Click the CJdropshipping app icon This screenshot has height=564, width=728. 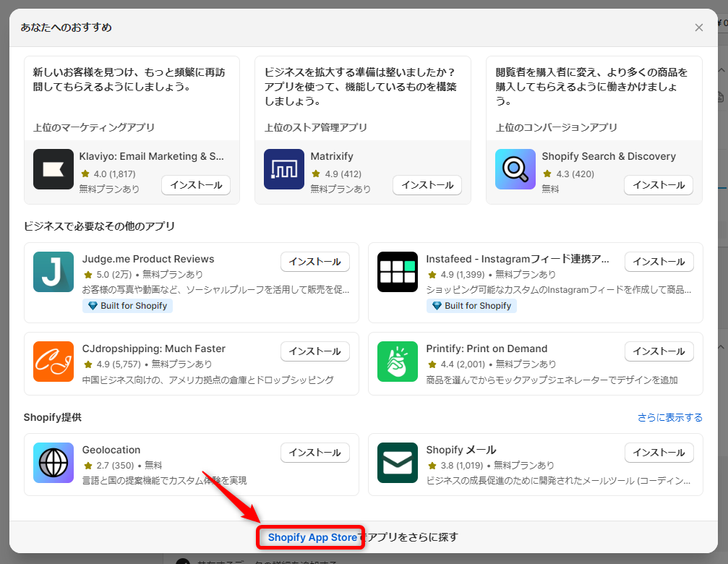(53, 362)
